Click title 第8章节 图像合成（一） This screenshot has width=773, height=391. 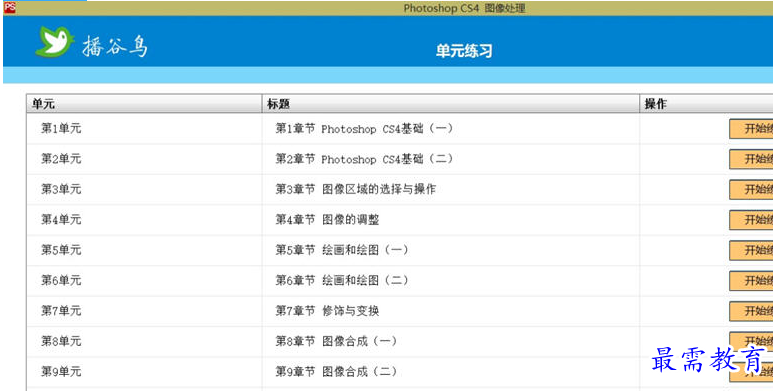pyautogui.click(x=336, y=341)
